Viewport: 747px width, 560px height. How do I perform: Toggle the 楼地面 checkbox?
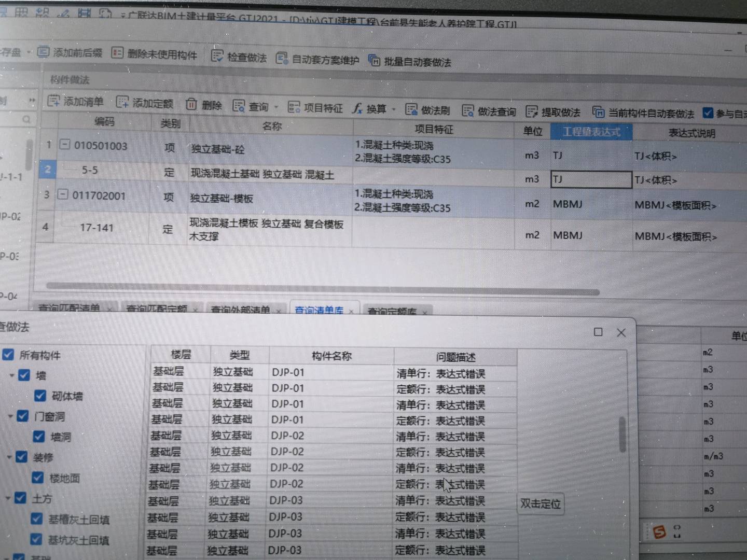[37, 478]
